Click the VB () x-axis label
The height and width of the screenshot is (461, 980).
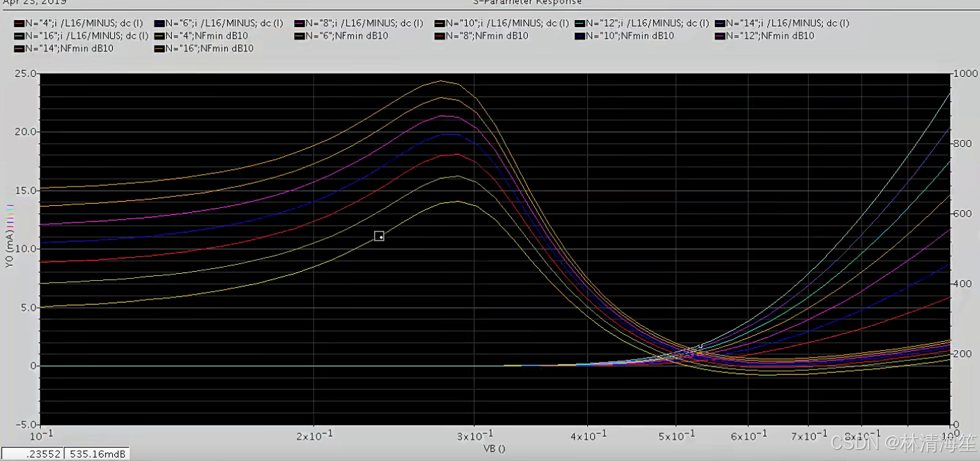coord(494,449)
